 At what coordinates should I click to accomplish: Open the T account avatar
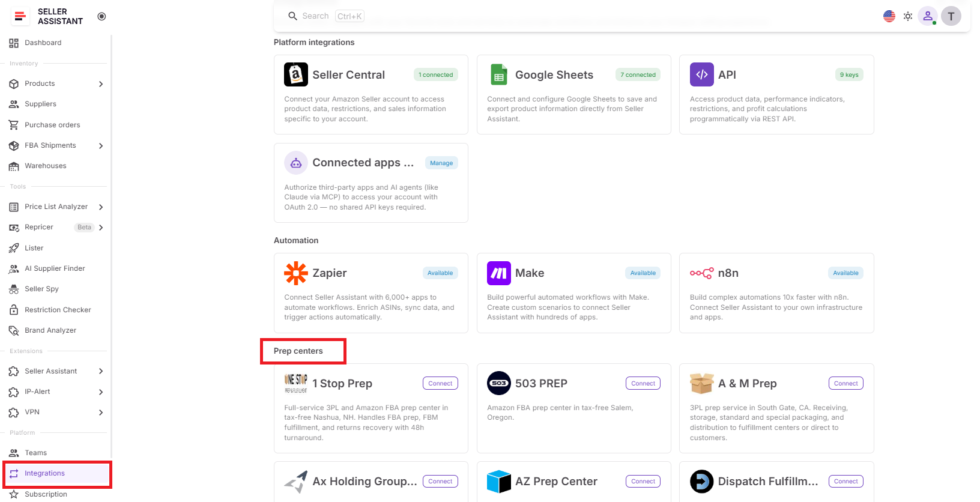pyautogui.click(x=951, y=16)
